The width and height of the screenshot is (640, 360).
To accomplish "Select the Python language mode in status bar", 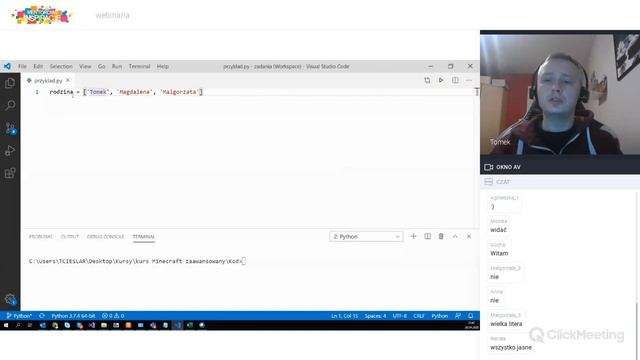I will 440,316.
